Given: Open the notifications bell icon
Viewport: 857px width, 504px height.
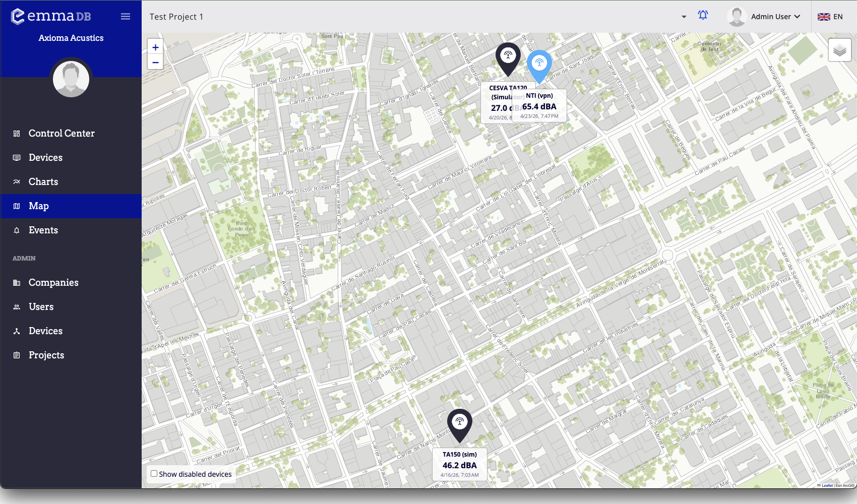Looking at the screenshot, I should pyautogui.click(x=703, y=16).
